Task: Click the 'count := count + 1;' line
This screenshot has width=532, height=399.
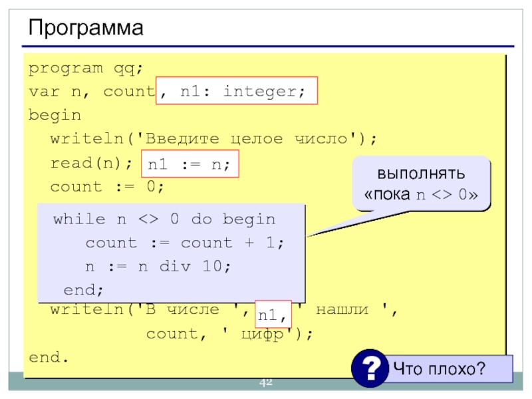Action: click(184, 243)
